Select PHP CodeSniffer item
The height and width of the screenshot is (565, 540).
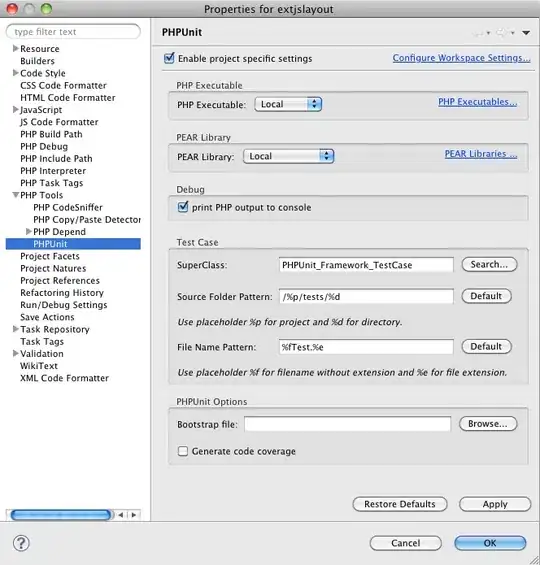point(68,207)
